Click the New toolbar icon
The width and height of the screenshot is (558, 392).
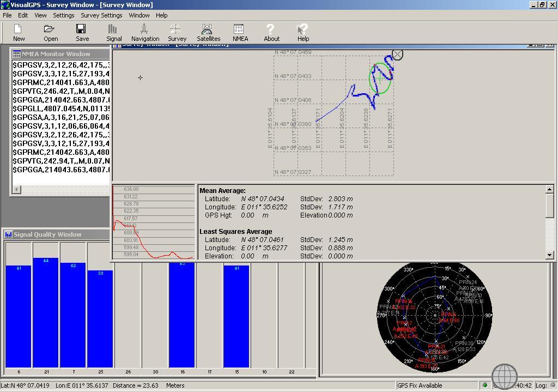click(x=18, y=28)
